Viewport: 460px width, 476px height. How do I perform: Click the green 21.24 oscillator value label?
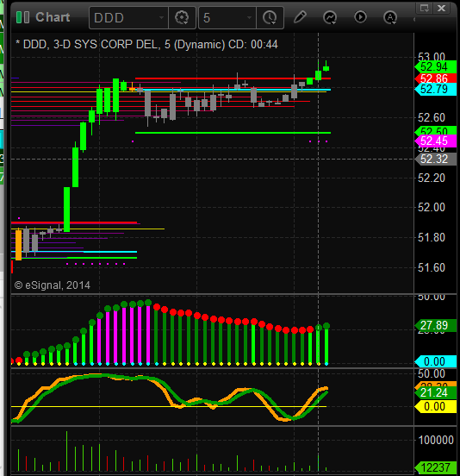(436, 393)
